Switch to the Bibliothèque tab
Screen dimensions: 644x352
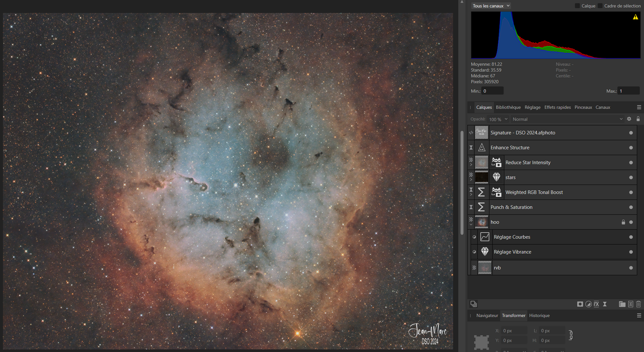(508, 107)
